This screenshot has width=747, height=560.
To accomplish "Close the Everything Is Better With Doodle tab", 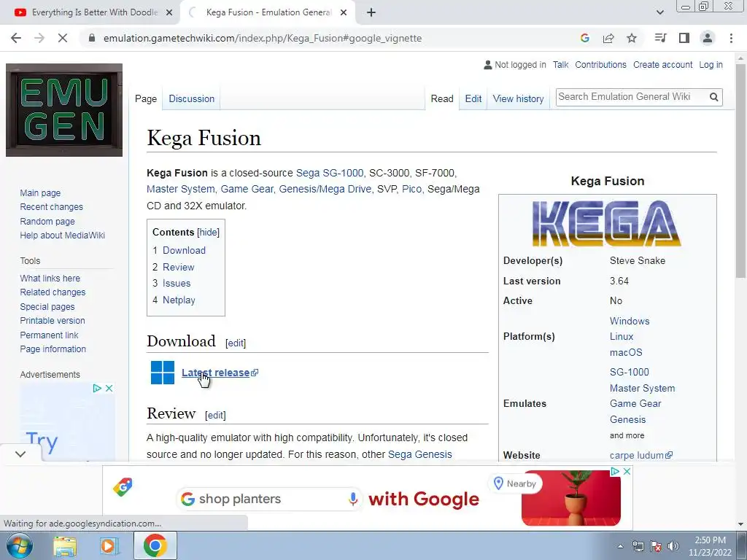I will coord(169,13).
